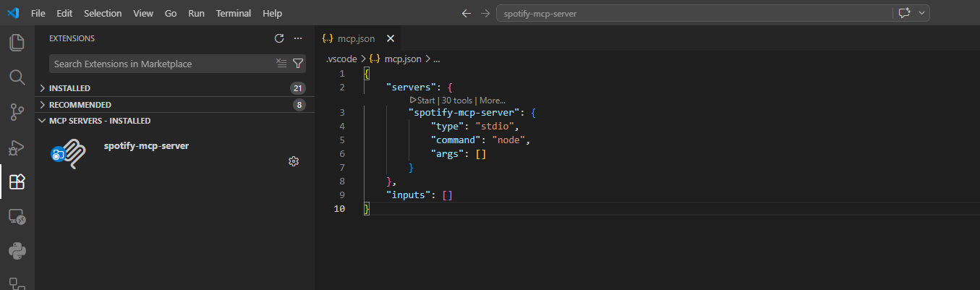
Task: Collapse MCP SERVERS - INSTALLED section
Action: [x=174, y=121]
